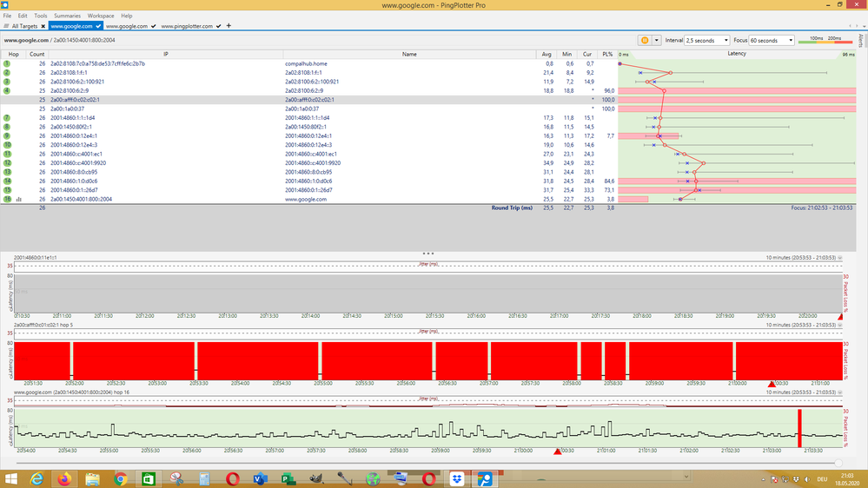Open Dropbox from the taskbar
Image resolution: width=868 pixels, height=488 pixels.
point(457,478)
